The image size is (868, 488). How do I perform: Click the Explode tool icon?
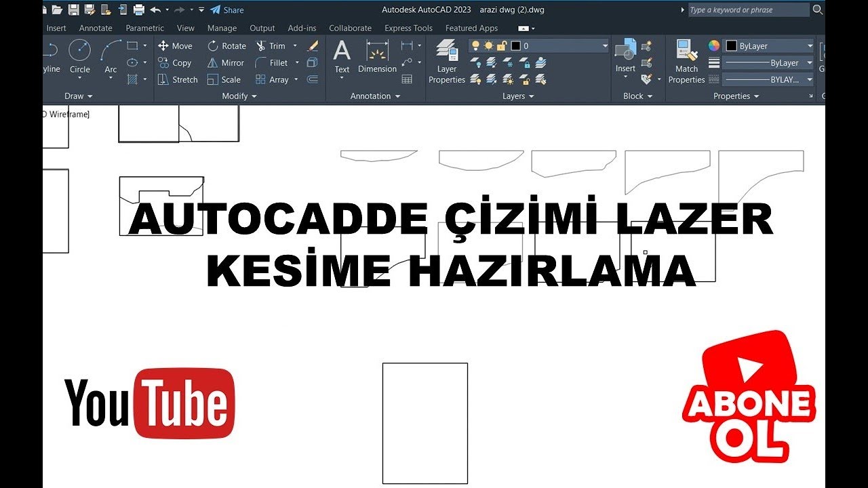313,62
